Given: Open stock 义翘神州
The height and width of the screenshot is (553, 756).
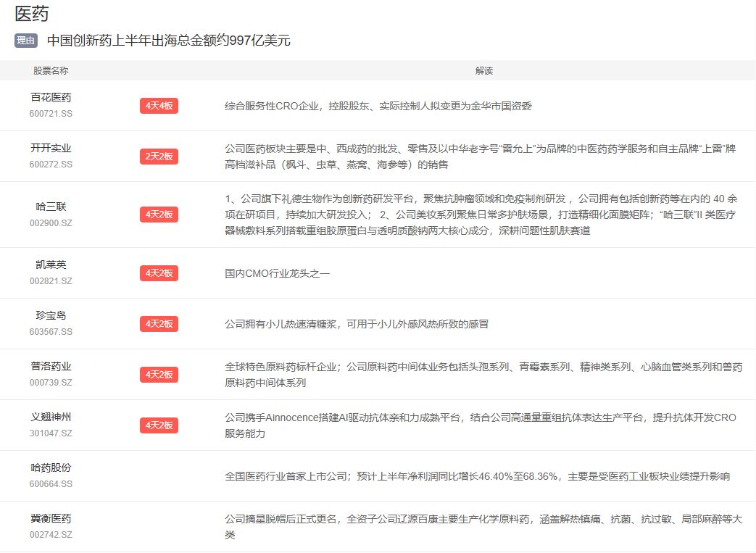Looking at the screenshot, I should pyautogui.click(x=51, y=417).
